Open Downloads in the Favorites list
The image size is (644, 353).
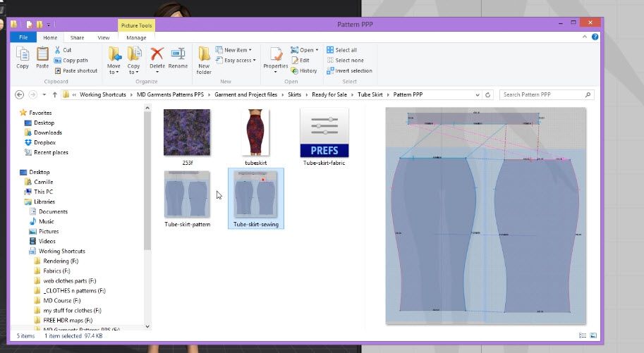coord(47,132)
